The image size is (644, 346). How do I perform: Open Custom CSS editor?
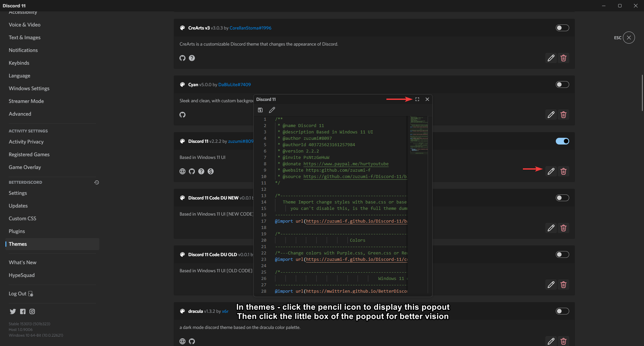(x=52, y=219)
